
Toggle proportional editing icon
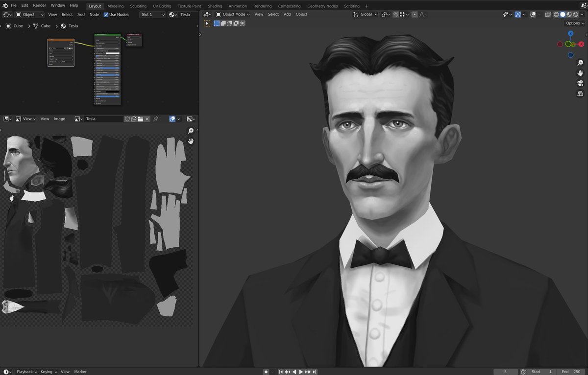coord(415,14)
